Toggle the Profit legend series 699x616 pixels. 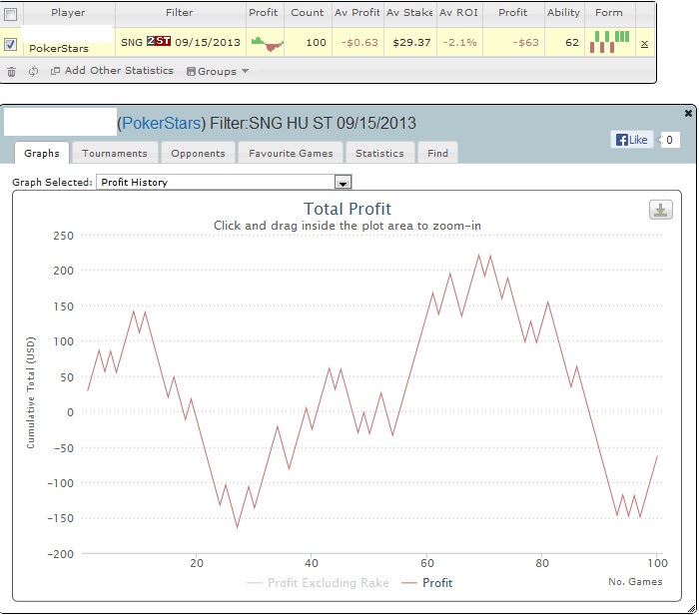427,583
